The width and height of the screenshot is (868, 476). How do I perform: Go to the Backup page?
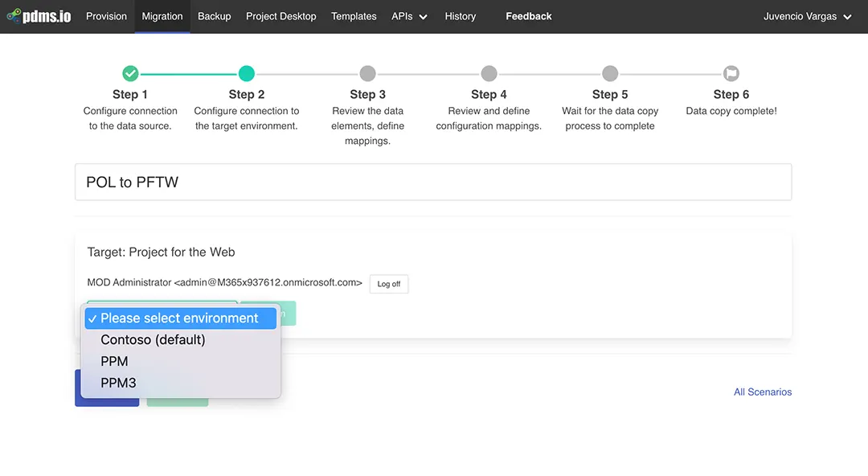tap(214, 16)
